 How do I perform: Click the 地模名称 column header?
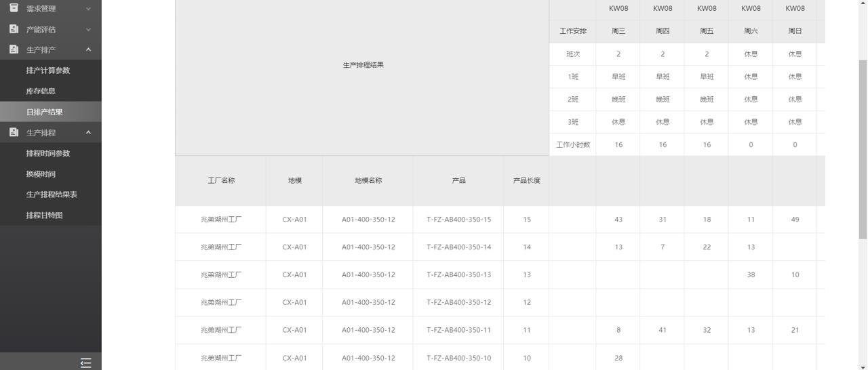coord(368,181)
